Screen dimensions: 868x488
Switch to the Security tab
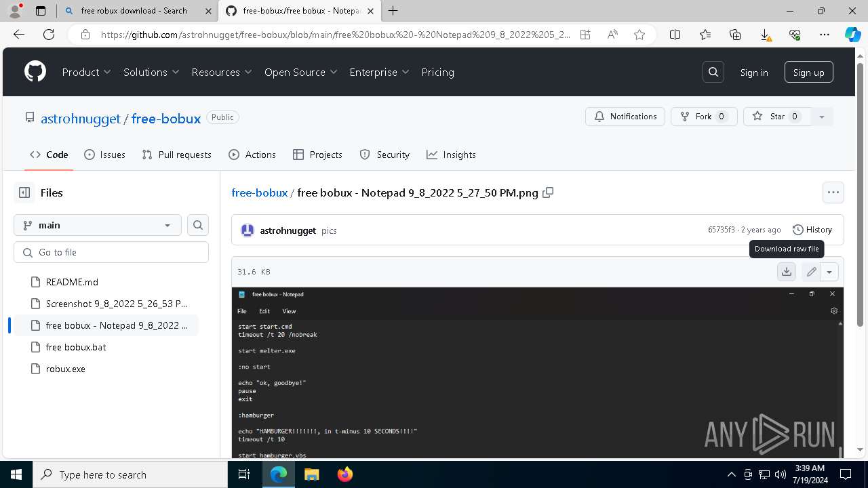[384, 155]
